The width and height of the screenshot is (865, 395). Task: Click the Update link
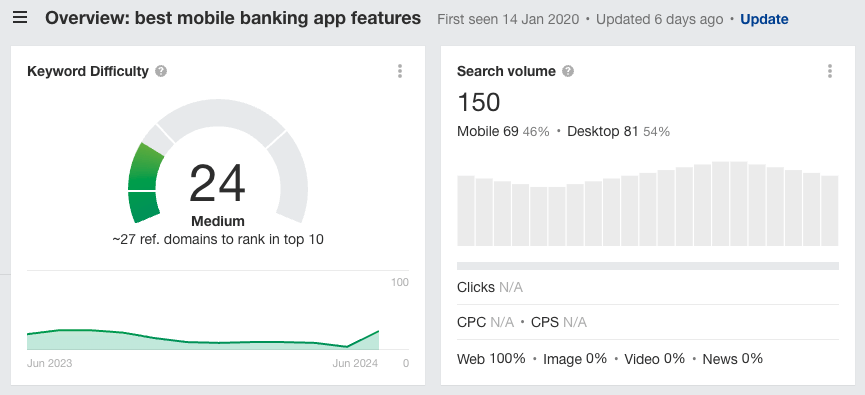click(x=764, y=19)
